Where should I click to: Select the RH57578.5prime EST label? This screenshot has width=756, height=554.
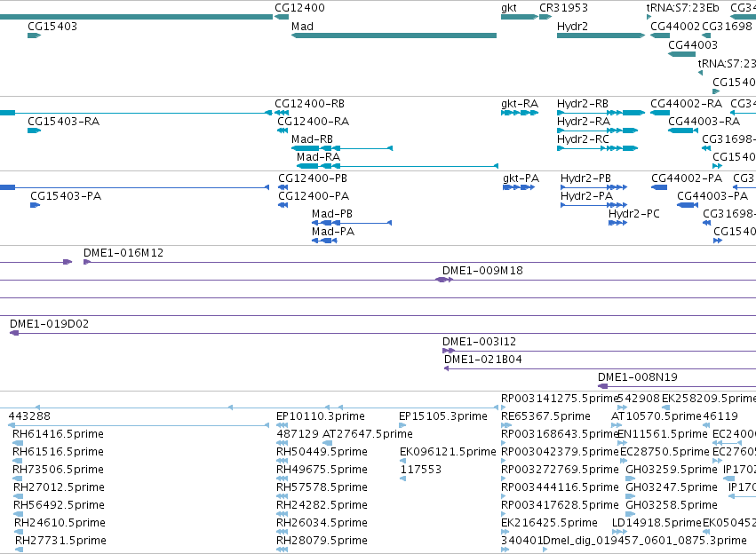point(322,487)
